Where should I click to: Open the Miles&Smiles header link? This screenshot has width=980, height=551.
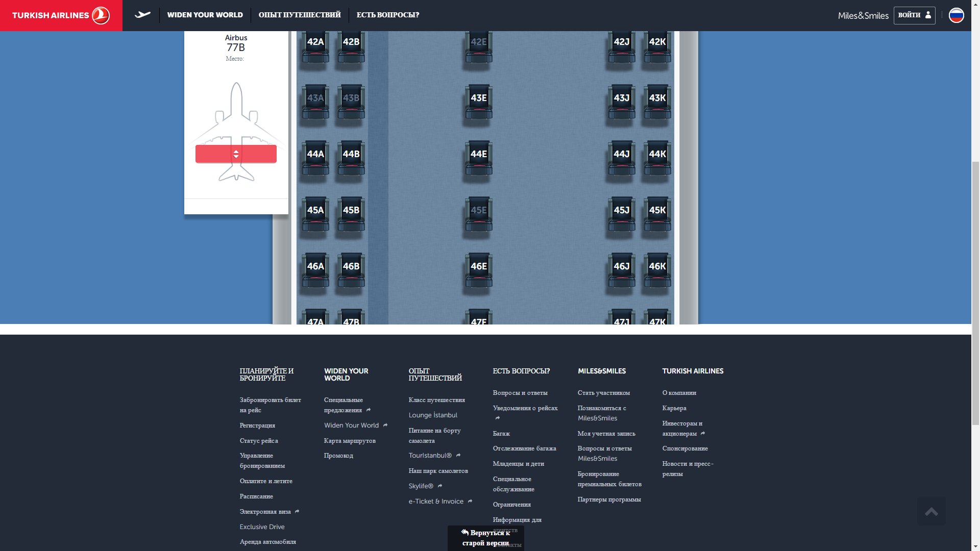click(x=863, y=16)
